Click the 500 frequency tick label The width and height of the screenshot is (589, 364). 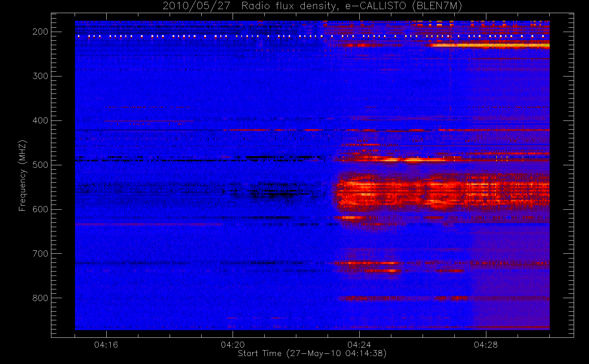click(40, 165)
